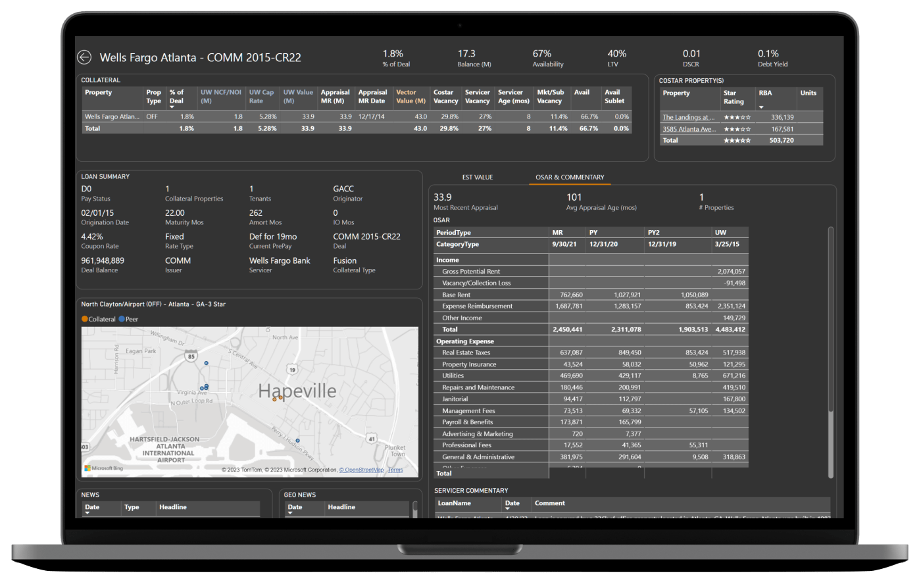Screen dimensions: 921x588
Task: Click the OSAR table vertical scrollbar
Action: click(x=830, y=329)
